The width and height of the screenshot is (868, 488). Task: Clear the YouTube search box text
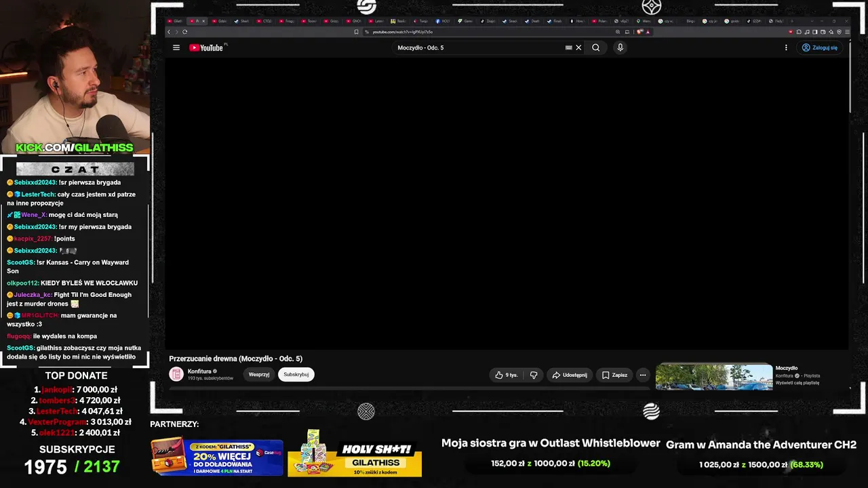pos(578,47)
